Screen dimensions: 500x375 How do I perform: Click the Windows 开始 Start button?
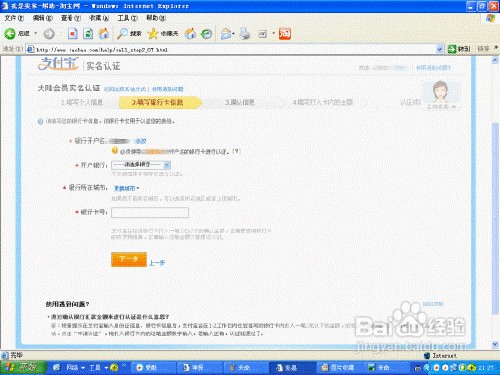[23, 368]
